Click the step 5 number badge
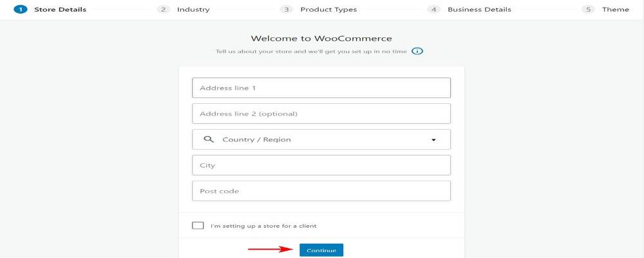The width and height of the screenshot is (644, 258). [x=588, y=10]
